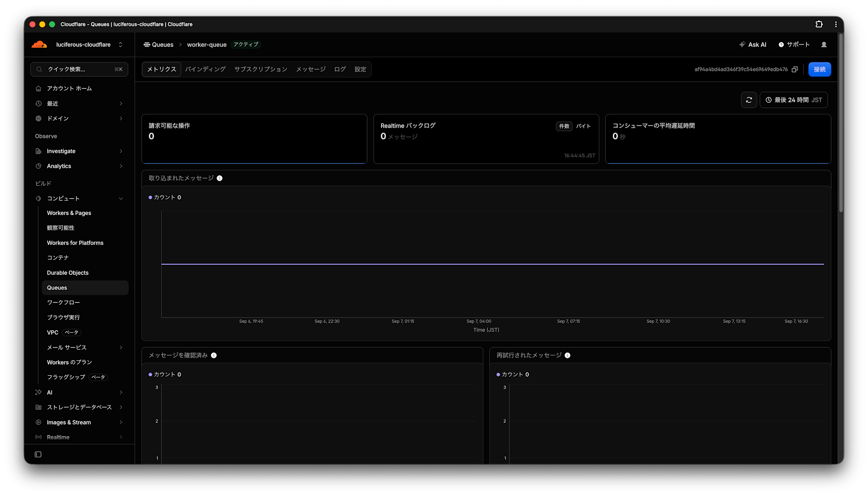Viewport: 868px width, 496px height.
Task: Open the browser three-dot menu
Action: [x=836, y=24]
